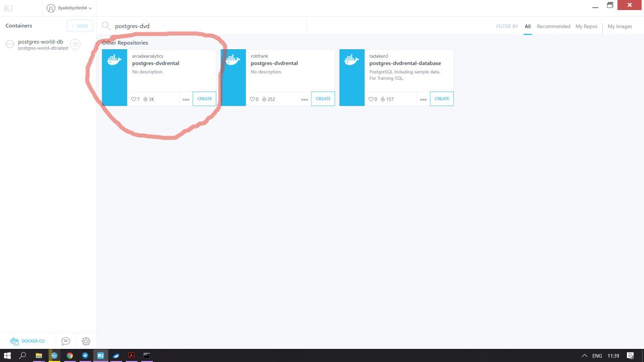Viewport: 644px width, 362px height.
Task: Open Telegram from the taskbar
Action: pos(85,355)
